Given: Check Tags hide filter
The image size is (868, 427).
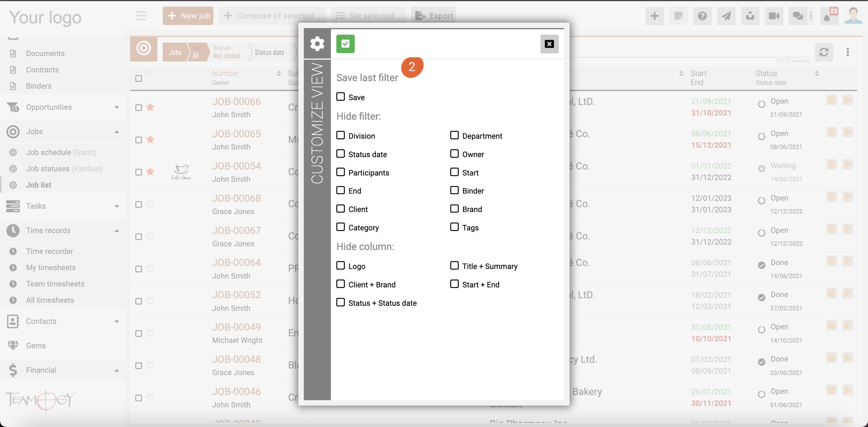Looking at the screenshot, I should 454,227.
